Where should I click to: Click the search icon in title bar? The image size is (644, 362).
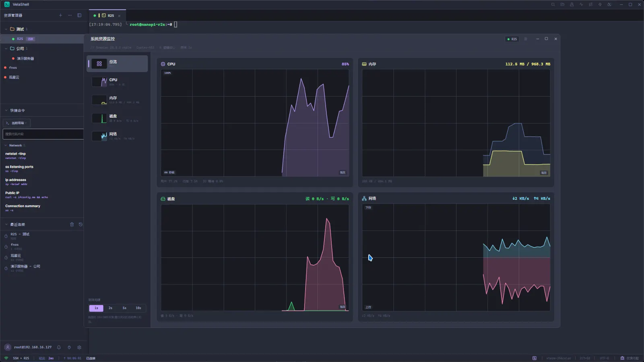tap(553, 4)
